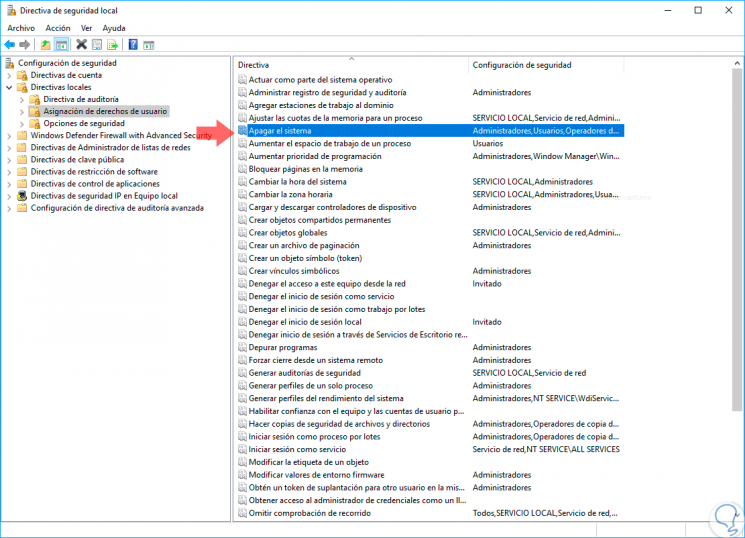Open the Acción menu
The width and height of the screenshot is (745, 538).
click(x=58, y=28)
